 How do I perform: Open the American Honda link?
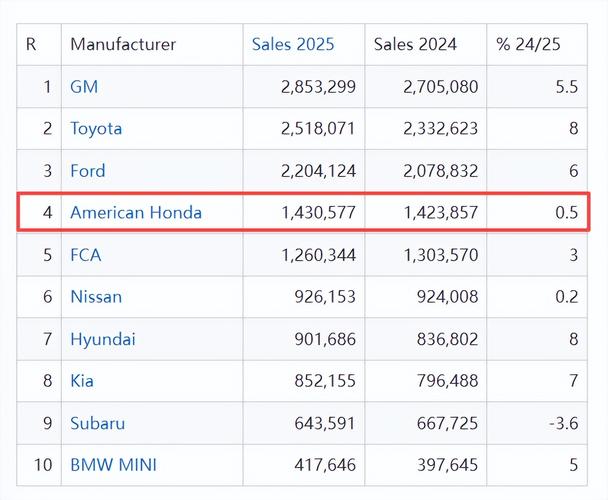click(x=136, y=212)
